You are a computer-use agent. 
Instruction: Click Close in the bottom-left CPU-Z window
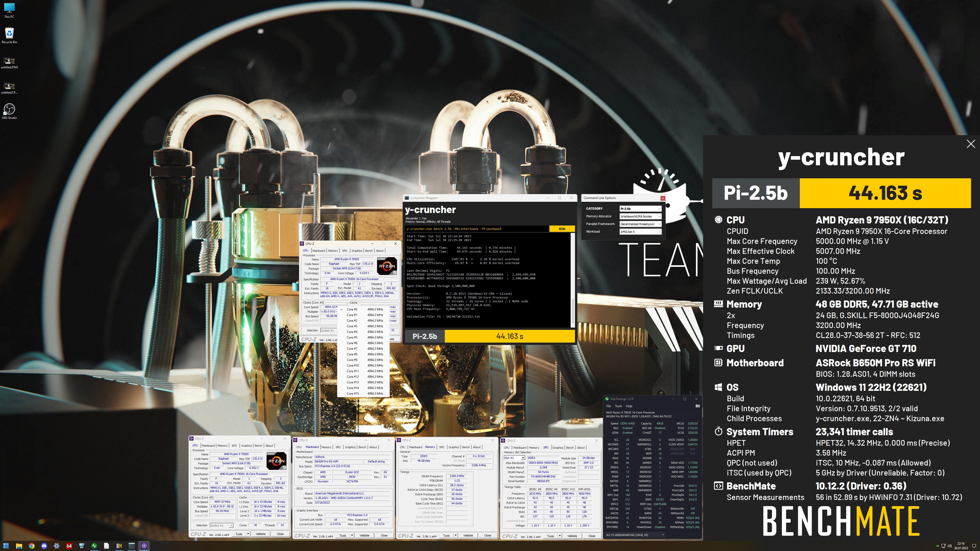[x=280, y=534]
